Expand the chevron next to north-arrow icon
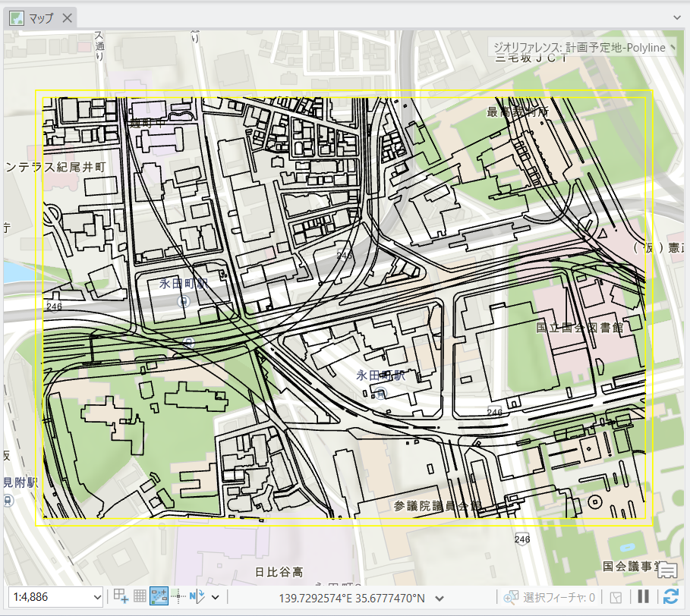The image size is (690, 616). 216,597
